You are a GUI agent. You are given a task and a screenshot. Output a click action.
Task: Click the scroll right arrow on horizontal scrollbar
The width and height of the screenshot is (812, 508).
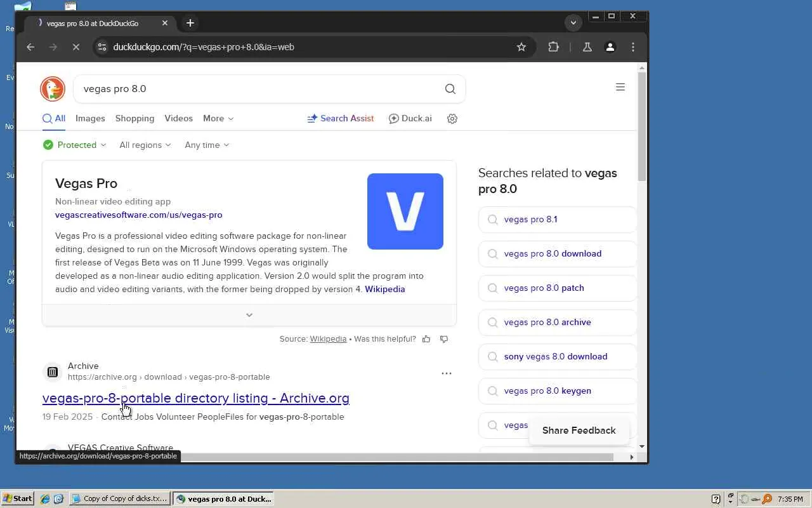click(632, 457)
